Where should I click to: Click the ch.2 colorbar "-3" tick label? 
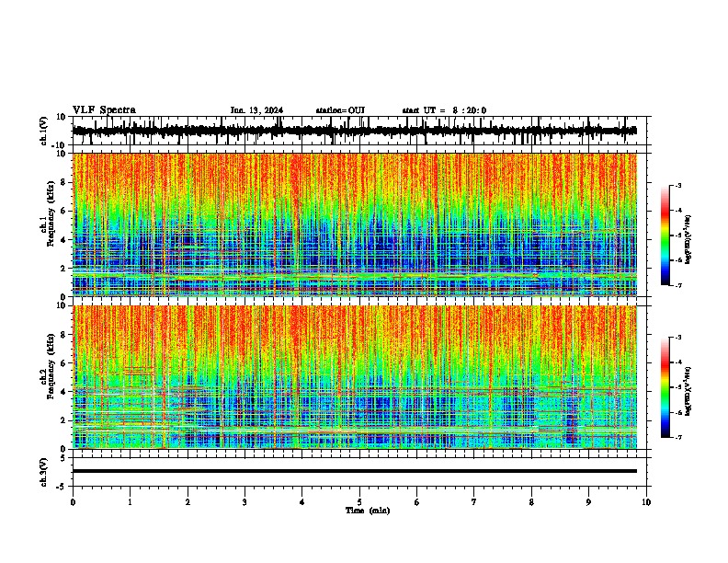click(678, 338)
